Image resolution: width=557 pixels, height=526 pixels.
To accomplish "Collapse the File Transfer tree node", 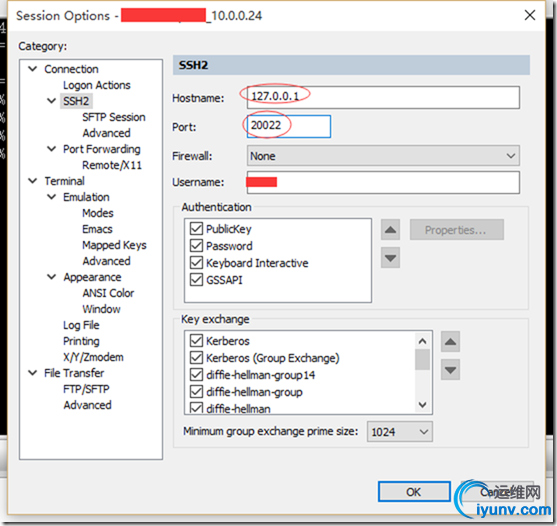I will click(x=33, y=373).
